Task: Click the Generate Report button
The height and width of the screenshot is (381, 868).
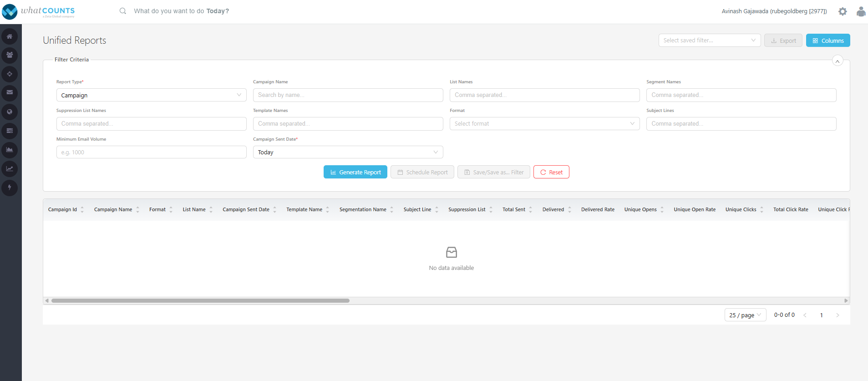Action: [355, 173]
